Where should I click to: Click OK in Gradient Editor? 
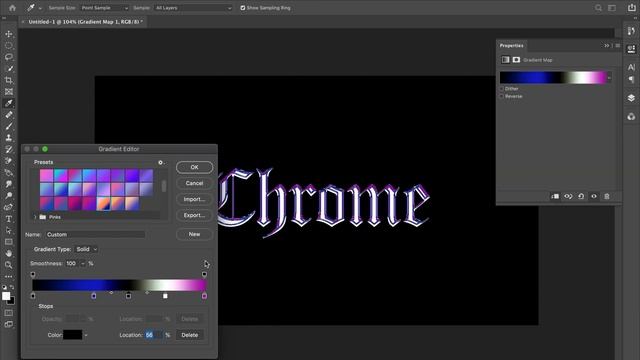tap(194, 167)
